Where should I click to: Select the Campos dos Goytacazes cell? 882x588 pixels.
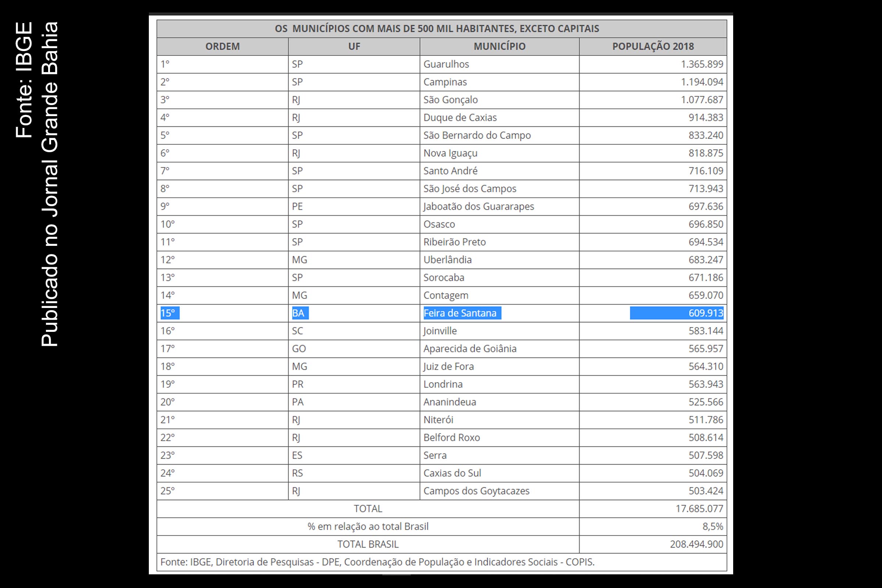click(x=499, y=491)
